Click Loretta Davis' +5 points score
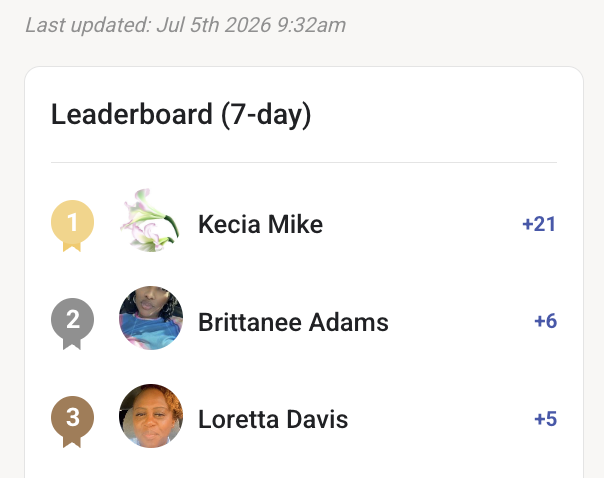604x478 pixels. pyautogui.click(x=545, y=419)
